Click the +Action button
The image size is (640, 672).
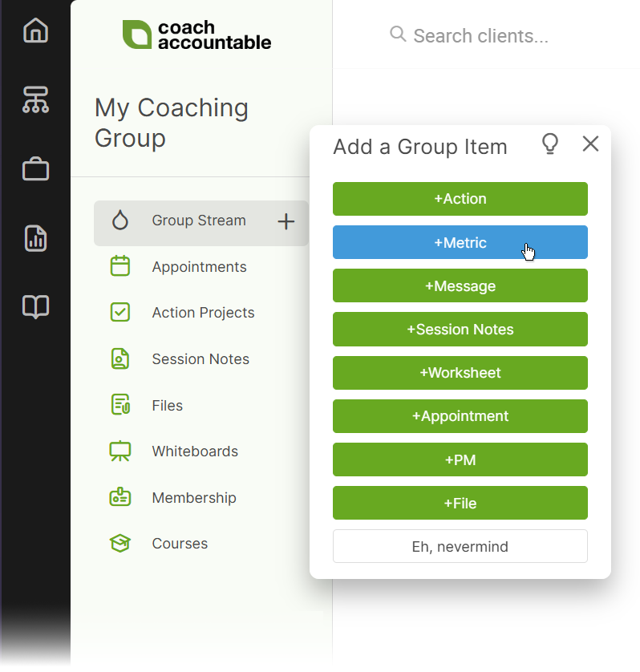click(x=460, y=199)
